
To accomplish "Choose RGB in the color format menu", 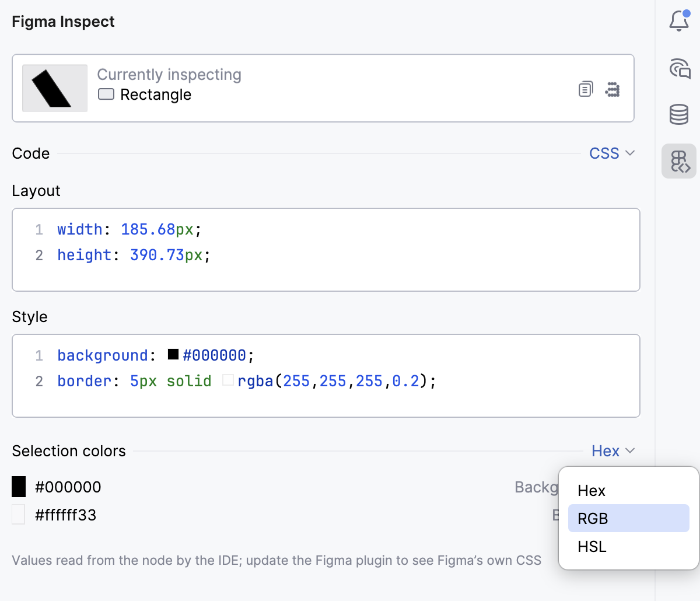I will pos(629,518).
